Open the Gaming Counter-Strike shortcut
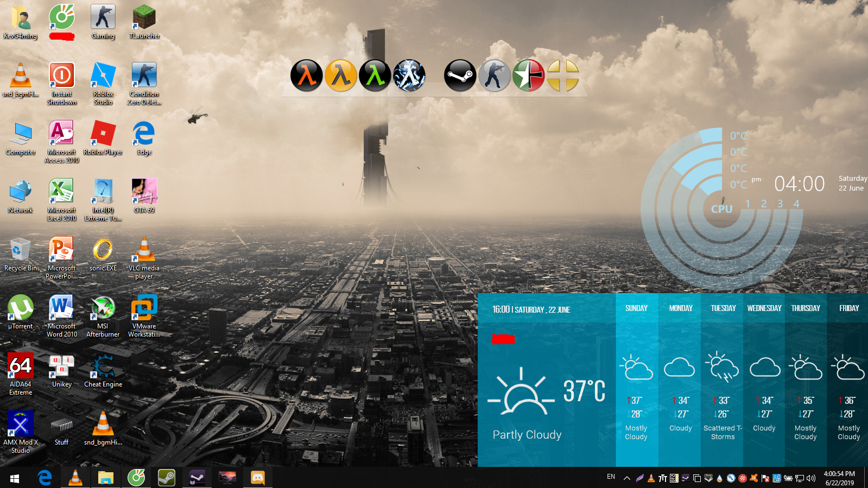 (103, 22)
